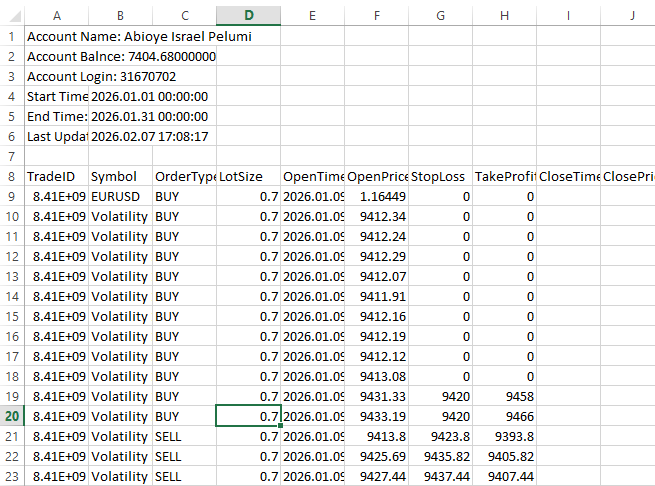The image size is (655, 486).
Task: Click the TradeID header cell
Action: [x=57, y=176]
